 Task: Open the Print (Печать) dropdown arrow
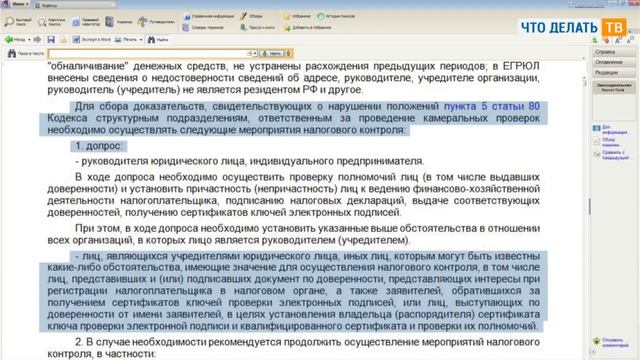[141, 40]
